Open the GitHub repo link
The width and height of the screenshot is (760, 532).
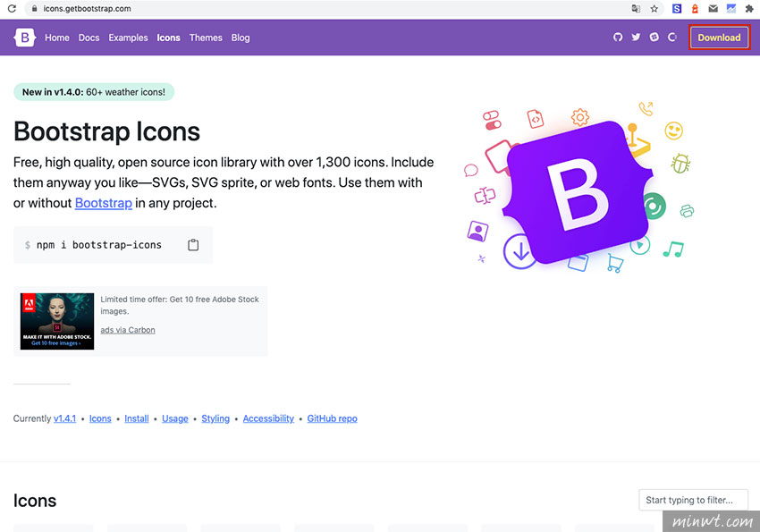(332, 418)
